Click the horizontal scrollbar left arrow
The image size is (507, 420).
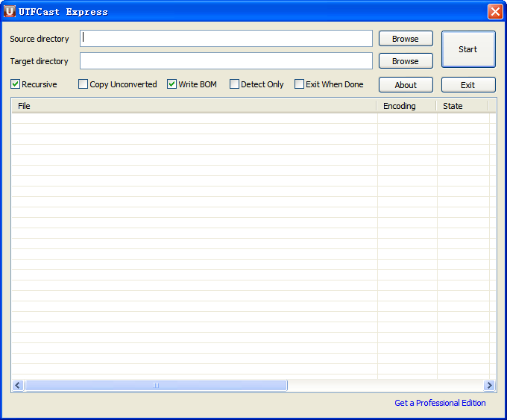18,385
